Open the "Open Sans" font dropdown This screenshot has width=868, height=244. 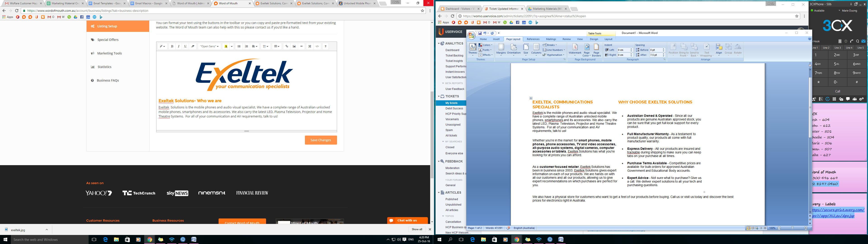point(209,47)
